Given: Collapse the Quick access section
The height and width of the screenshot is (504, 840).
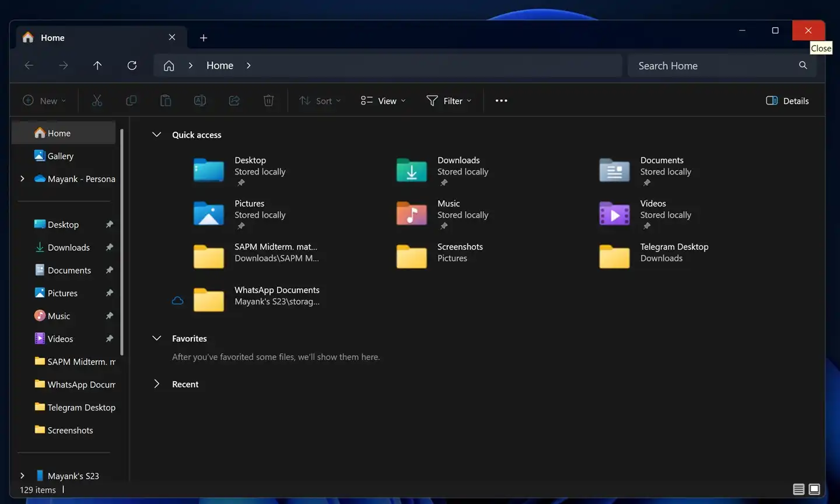Looking at the screenshot, I should click(x=156, y=134).
